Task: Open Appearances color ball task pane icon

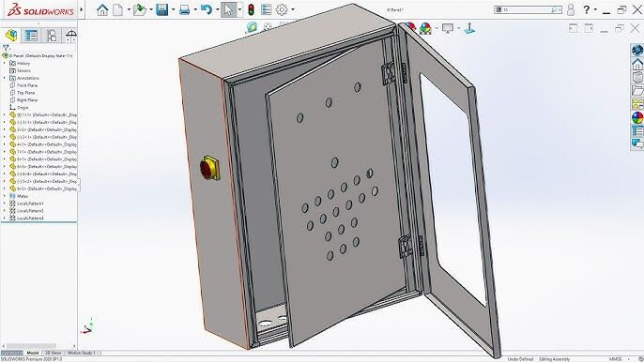Action: [637, 118]
